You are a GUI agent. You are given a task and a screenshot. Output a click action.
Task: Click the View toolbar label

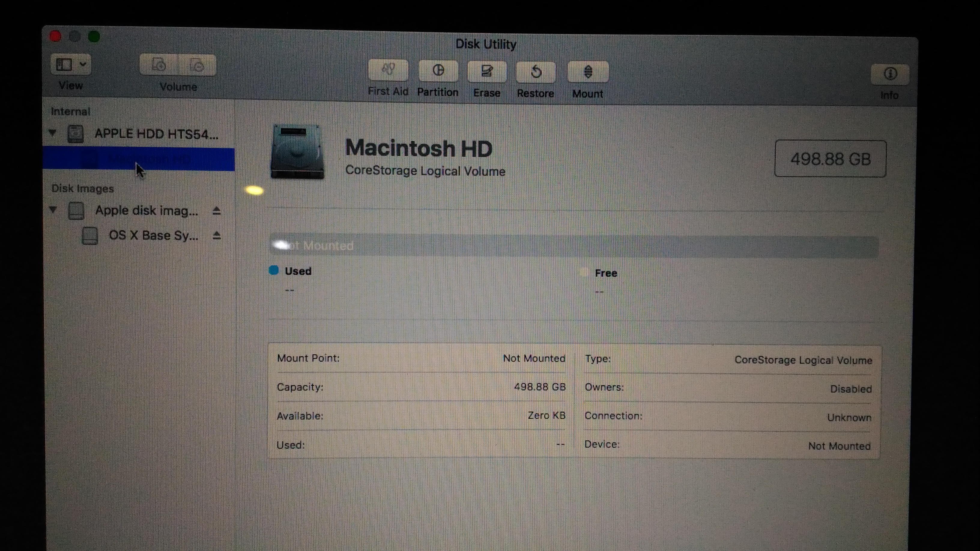click(71, 86)
